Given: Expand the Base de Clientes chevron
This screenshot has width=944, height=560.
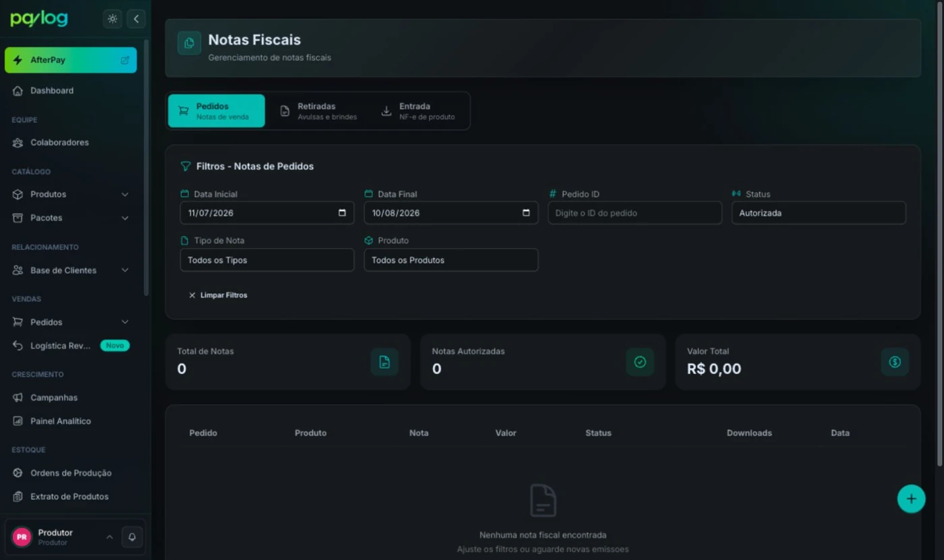Looking at the screenshot, I should (x=125, y=270).
